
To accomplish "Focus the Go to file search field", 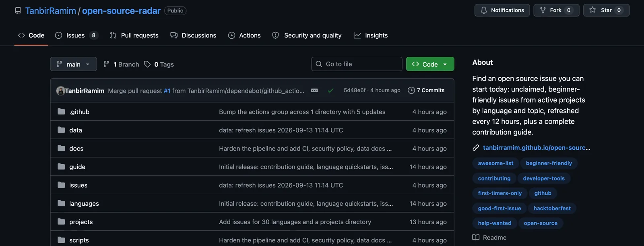I will pyautogui.click(x=357, y=64).
